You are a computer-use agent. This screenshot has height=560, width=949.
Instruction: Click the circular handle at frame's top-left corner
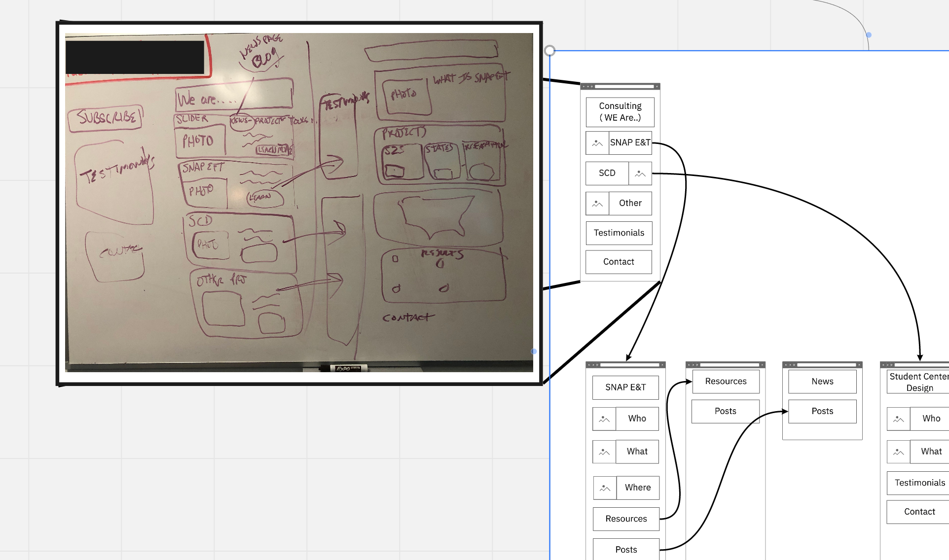click(x=550, y=51)
